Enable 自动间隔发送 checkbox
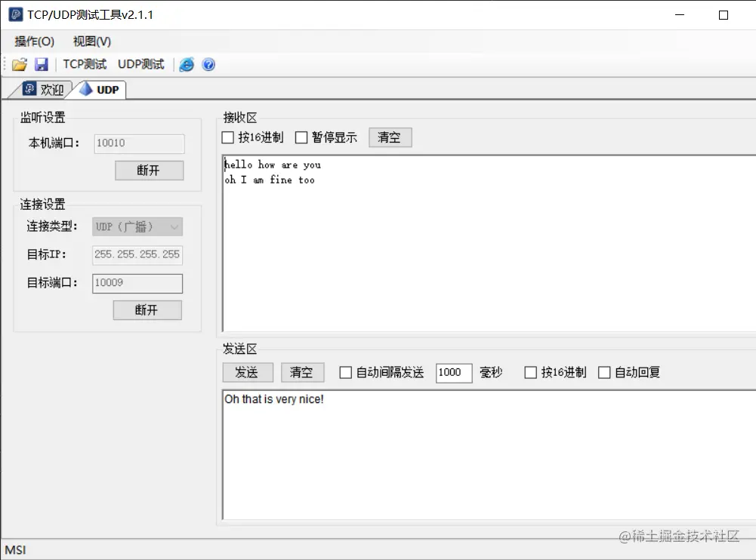 pyautogui.click(x=345, y=373)
